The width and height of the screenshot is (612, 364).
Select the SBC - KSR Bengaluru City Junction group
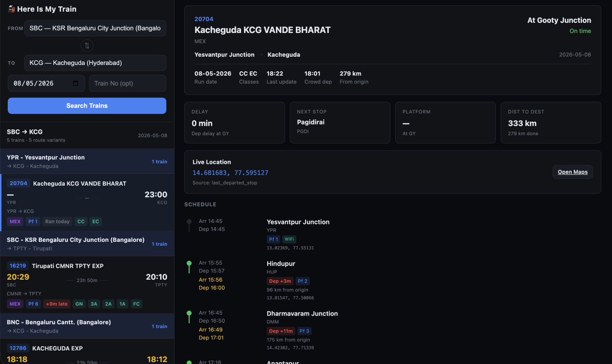coord(87,244)
